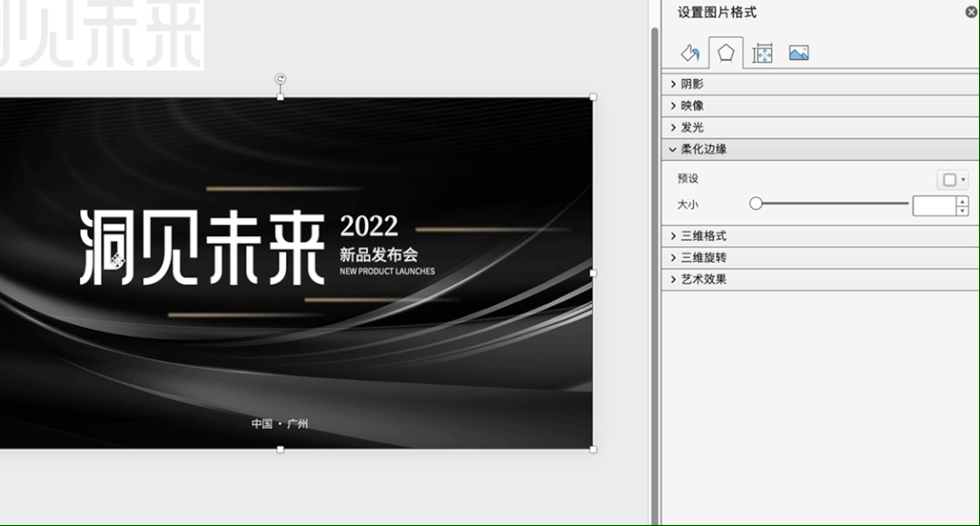
Task: Increase 大小 with the up stepper arrow
Action: [x=963, y=201]
